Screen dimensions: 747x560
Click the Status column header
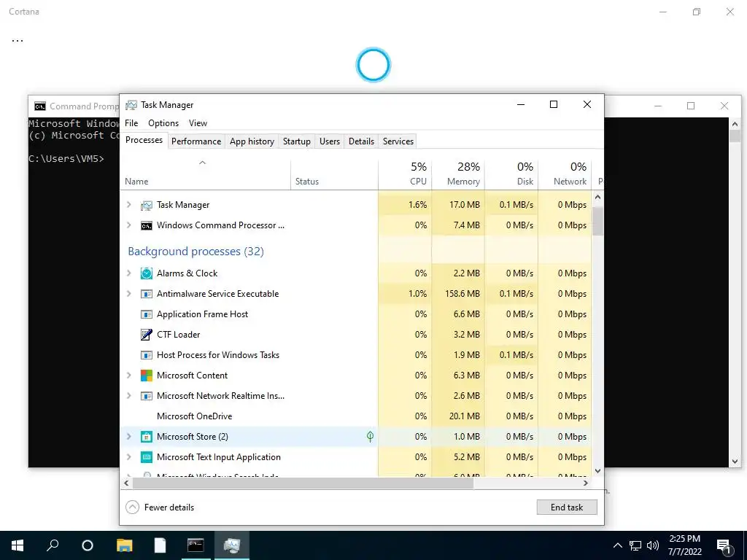pyautogui.click(x=334, y=175)
